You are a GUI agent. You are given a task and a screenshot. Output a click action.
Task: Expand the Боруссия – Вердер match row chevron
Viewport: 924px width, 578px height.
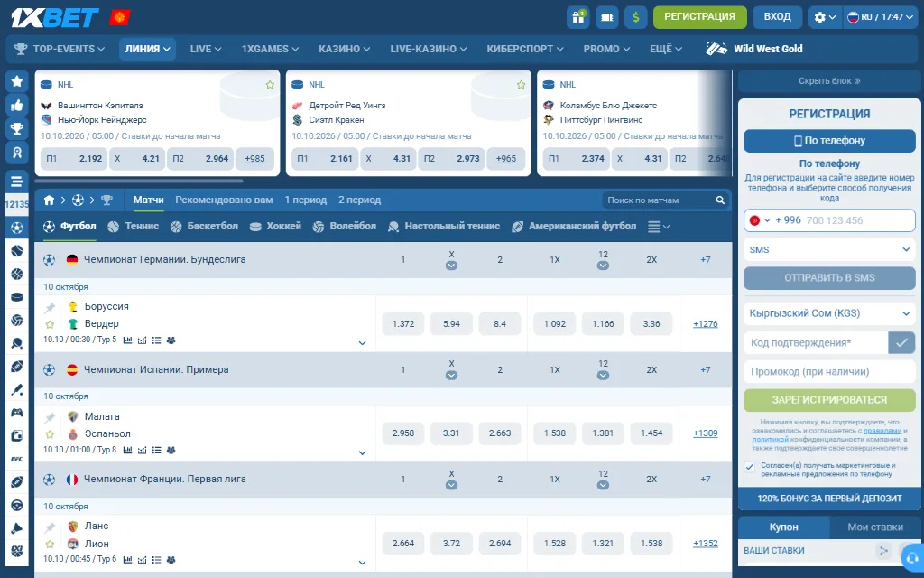(363, 343)
